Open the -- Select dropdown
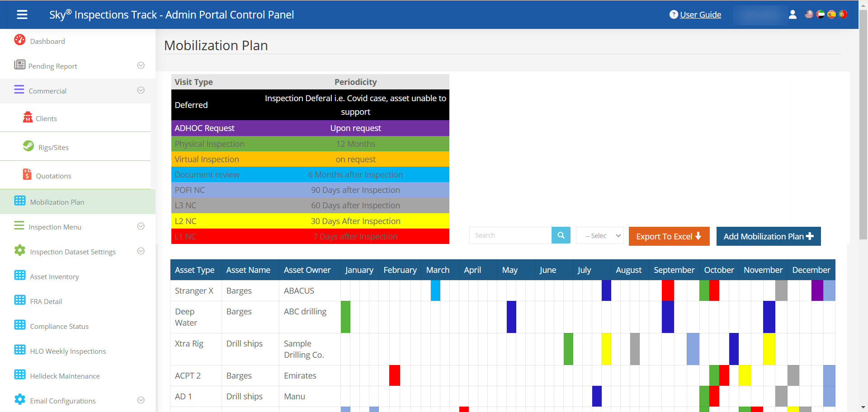The image size is (868, 412). 599,235
